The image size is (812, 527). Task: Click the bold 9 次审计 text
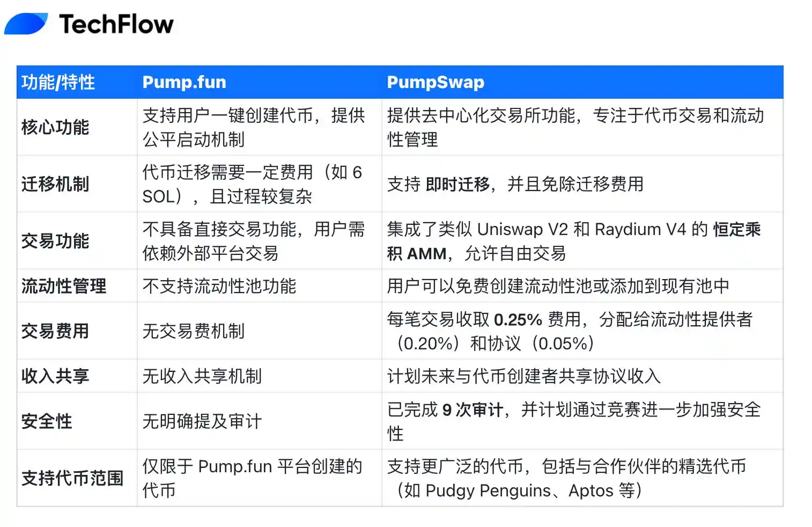pyautogui.click(x=473, y=410)
